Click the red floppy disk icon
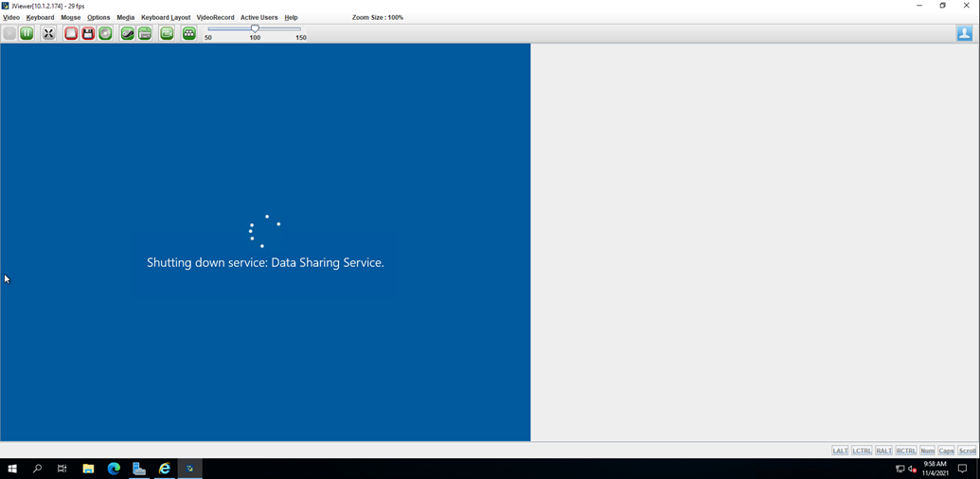The image size is (980, 479). 88,33
